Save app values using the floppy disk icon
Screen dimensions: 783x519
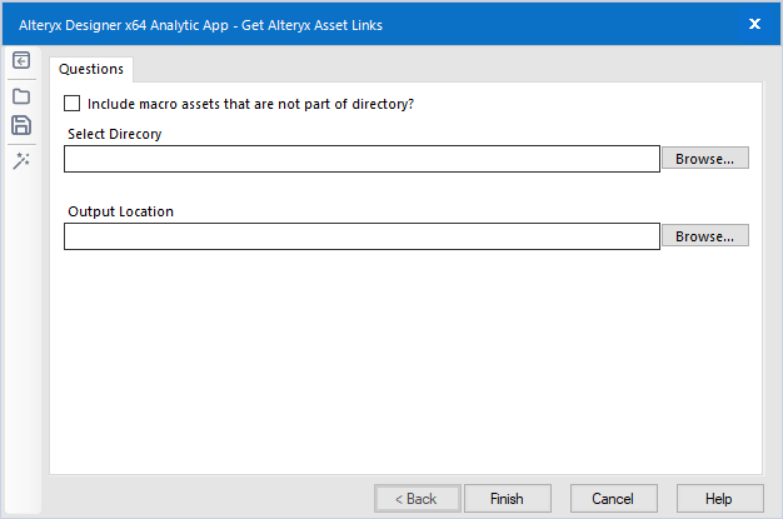point(21,125)
